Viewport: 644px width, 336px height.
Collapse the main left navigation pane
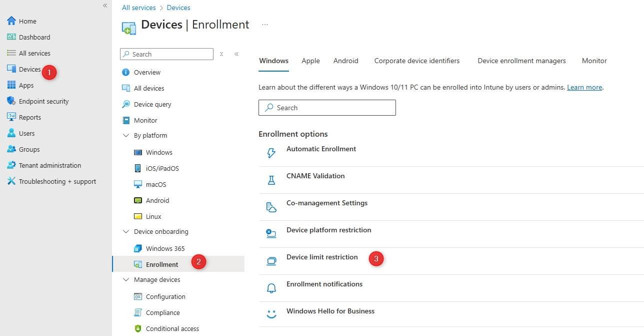point(105,6)
